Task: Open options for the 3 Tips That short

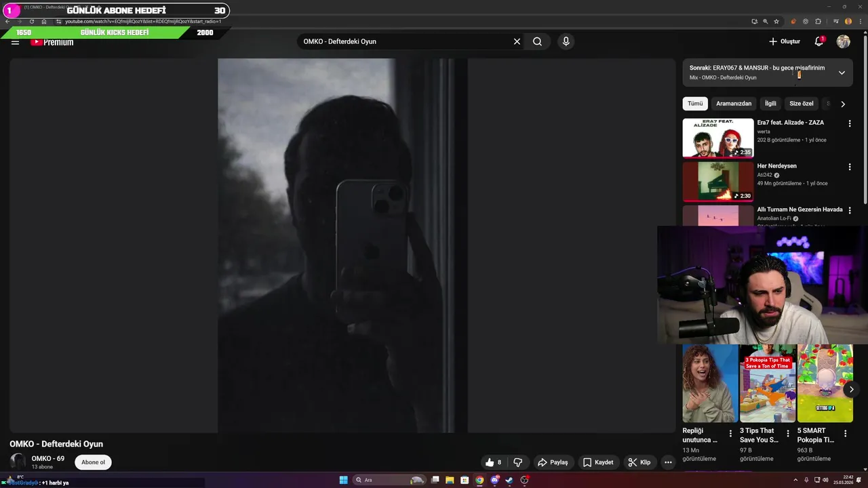Action: point(788,434)
